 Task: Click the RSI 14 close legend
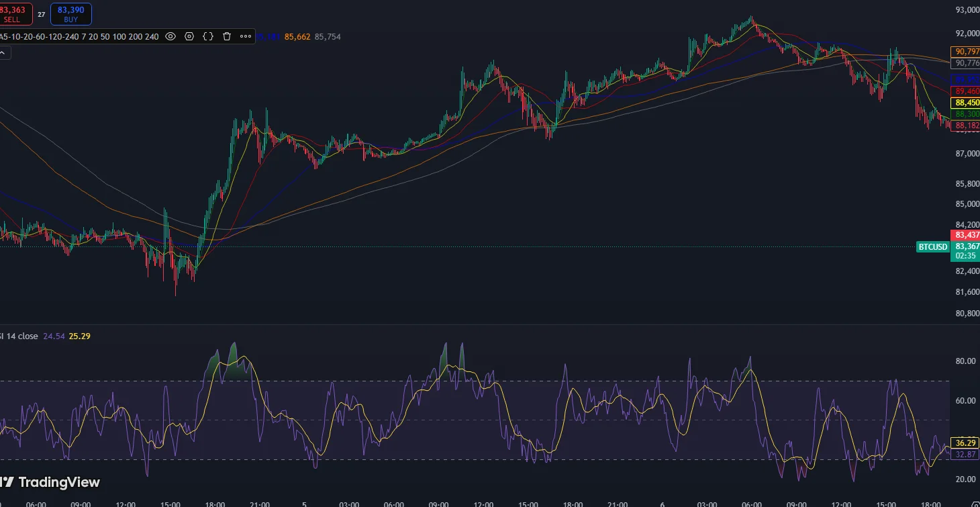pos(19,336)
